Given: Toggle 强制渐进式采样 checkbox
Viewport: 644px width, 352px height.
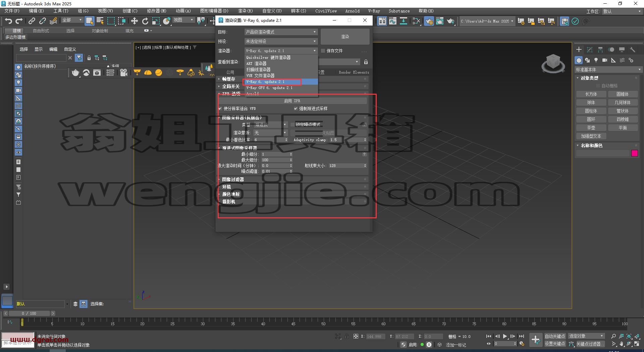Looking at the screenshot, I should click(x=296, y=108).
